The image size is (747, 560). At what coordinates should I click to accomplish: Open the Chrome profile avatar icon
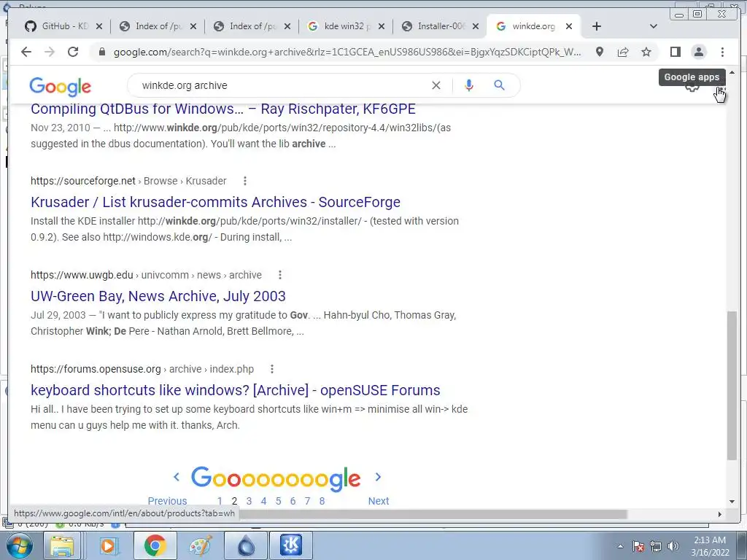698,52
